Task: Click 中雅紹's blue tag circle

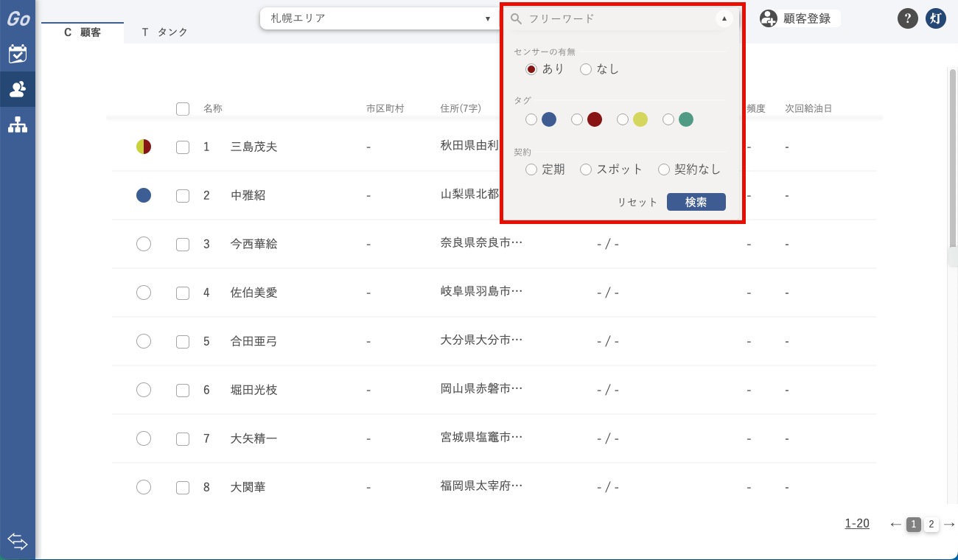Action: click(144, 195)
